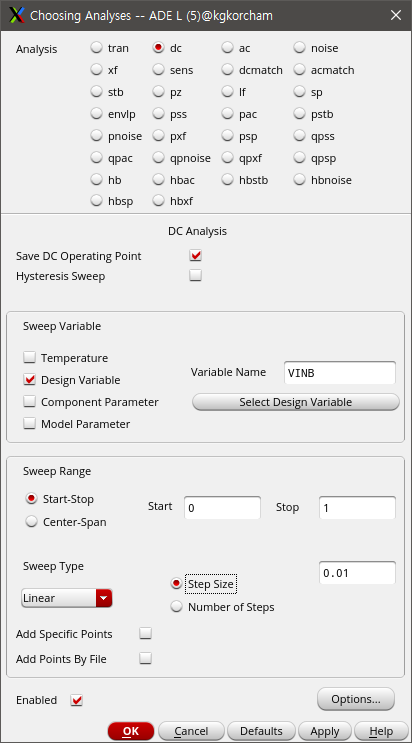Pick the sens analysis option

[x=159, y=70]
